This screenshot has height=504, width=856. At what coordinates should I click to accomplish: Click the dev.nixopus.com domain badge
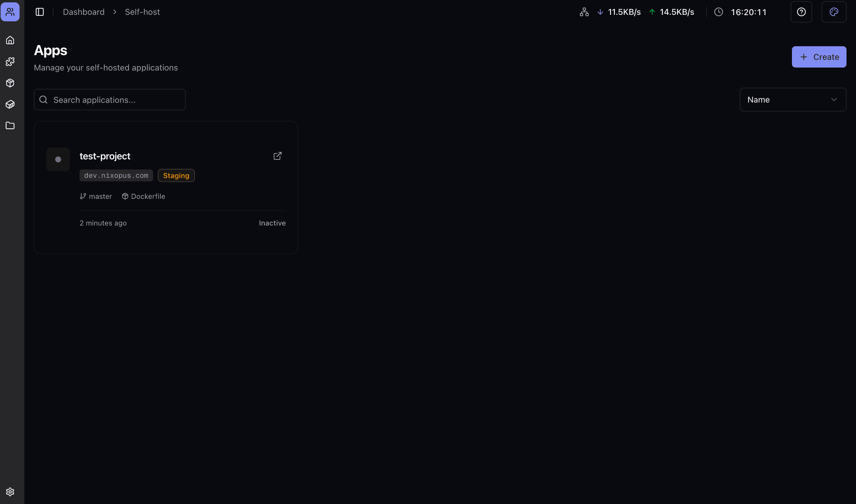pyautogui.click(x=116, y=175)
